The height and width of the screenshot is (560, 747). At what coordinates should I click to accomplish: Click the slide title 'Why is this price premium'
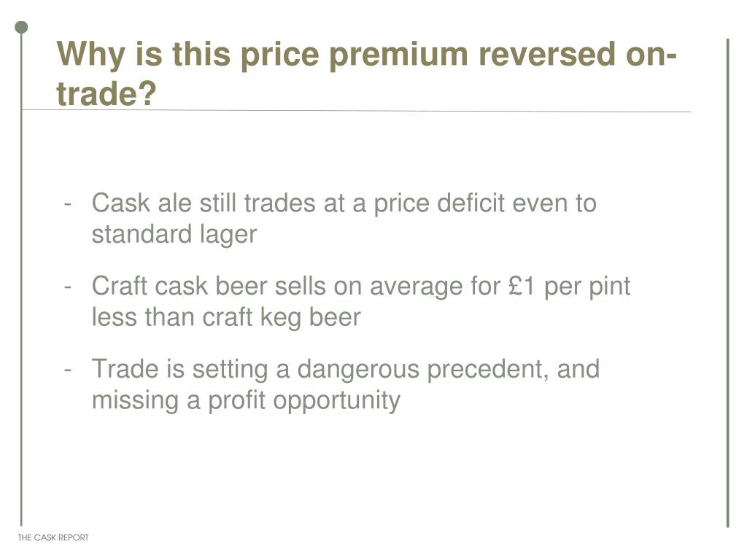[367, 73]
